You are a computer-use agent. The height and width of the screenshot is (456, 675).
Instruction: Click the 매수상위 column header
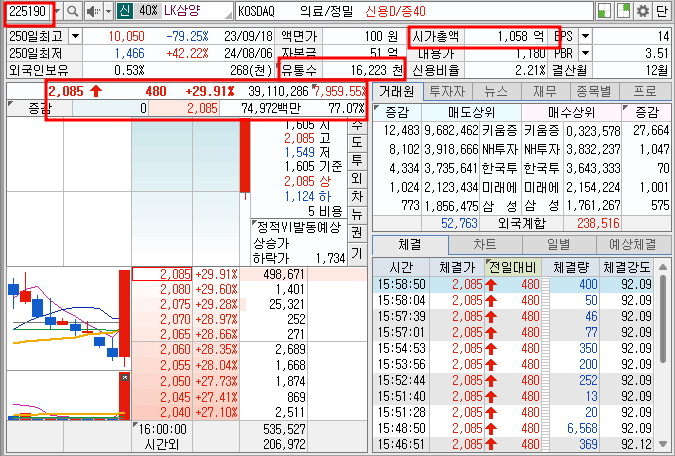coord(571,112)
